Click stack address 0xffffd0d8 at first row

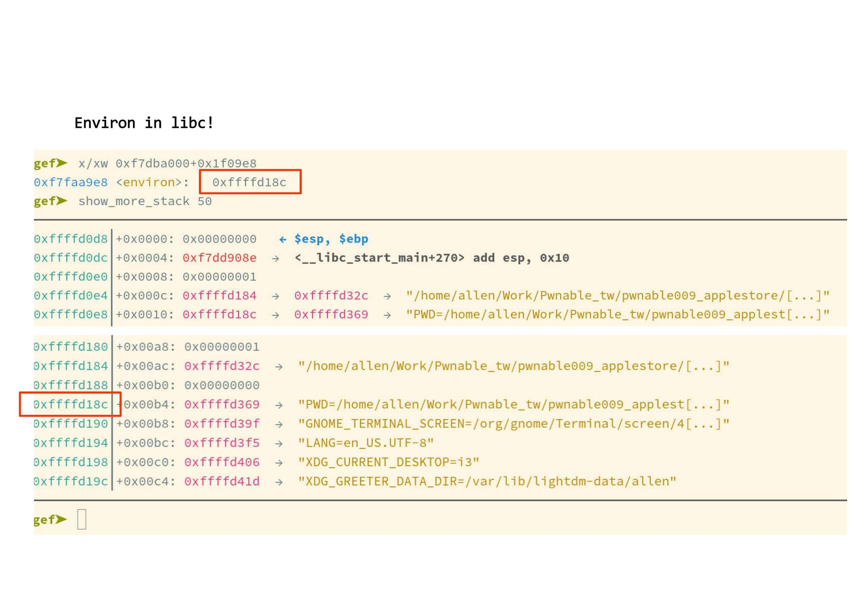tap(71, 239)
